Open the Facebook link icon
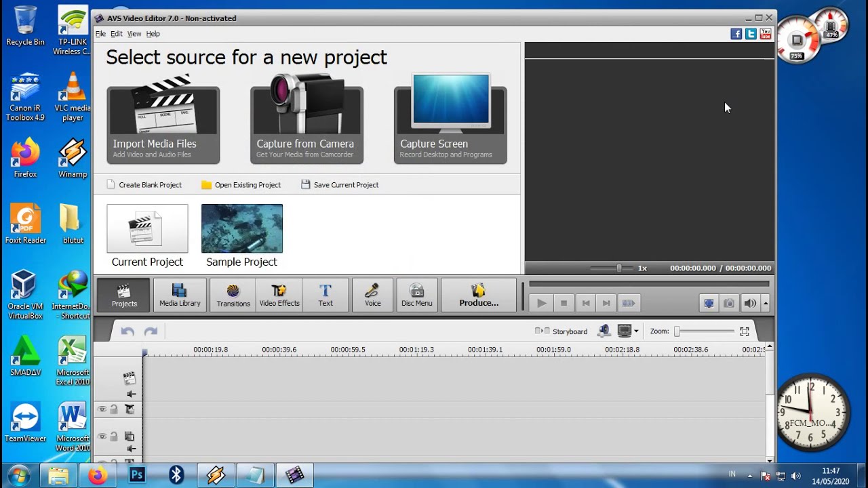868x488 pixels. click(x=736, y=34)
